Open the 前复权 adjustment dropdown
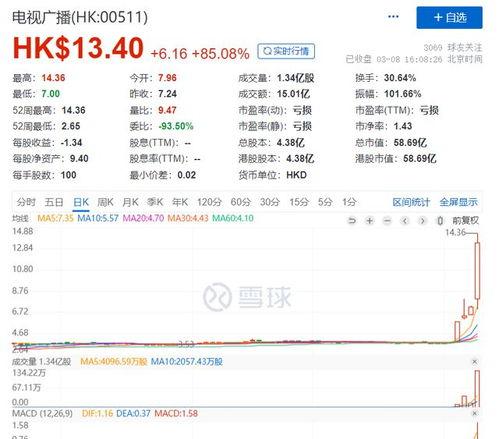 (x=465, y=221)
